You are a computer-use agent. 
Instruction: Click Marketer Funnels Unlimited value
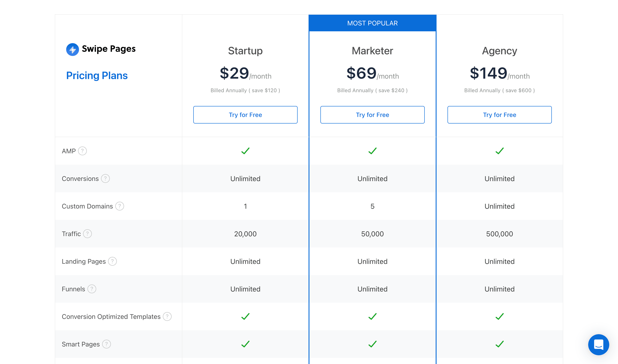(372, 289)
